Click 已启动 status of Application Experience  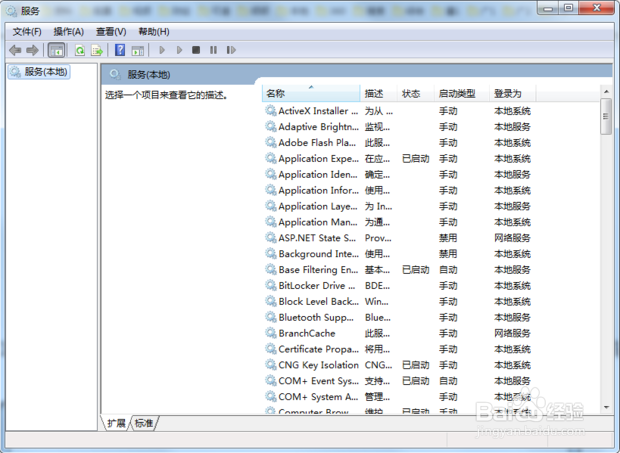416,159
